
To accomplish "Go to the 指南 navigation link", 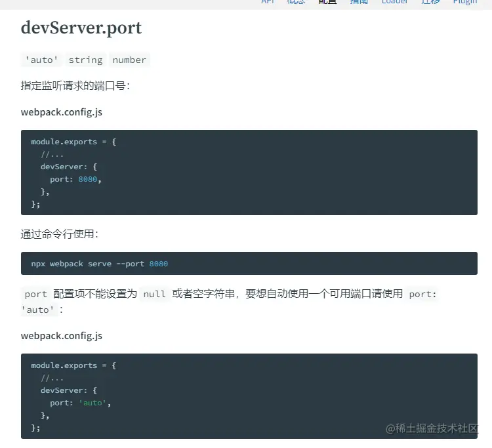I will point(359,3).
